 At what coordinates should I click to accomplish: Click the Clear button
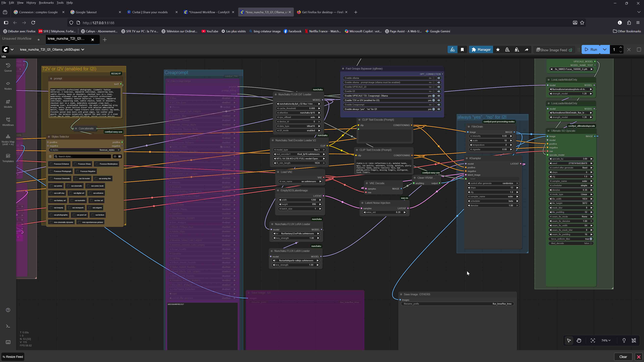(x=623, y=356)
